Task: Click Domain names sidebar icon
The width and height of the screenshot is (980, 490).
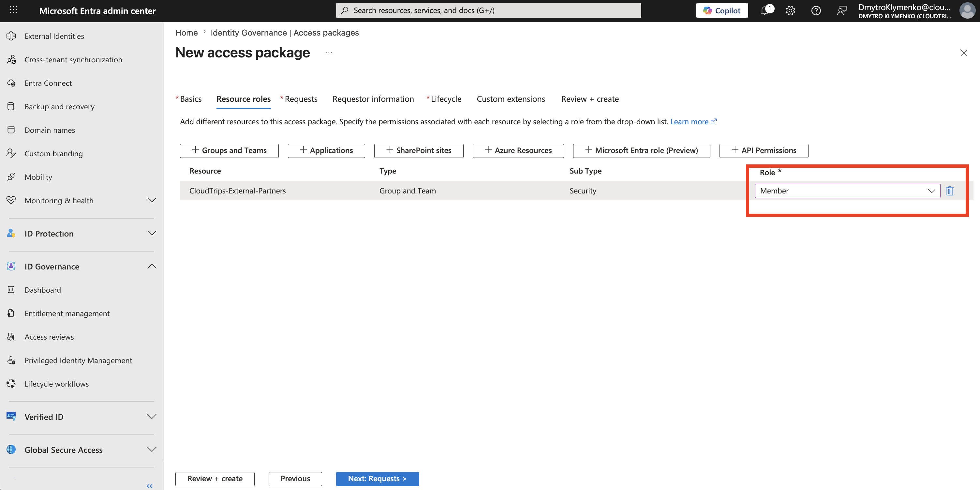Action: 11,130
